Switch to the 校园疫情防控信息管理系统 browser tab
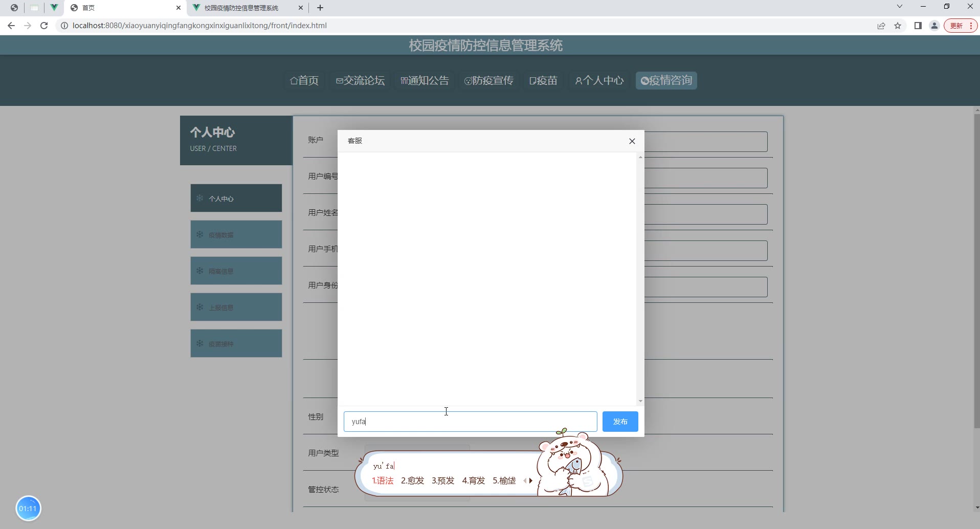This screenshot has height=529, width=980. click(x=248, y=8)
